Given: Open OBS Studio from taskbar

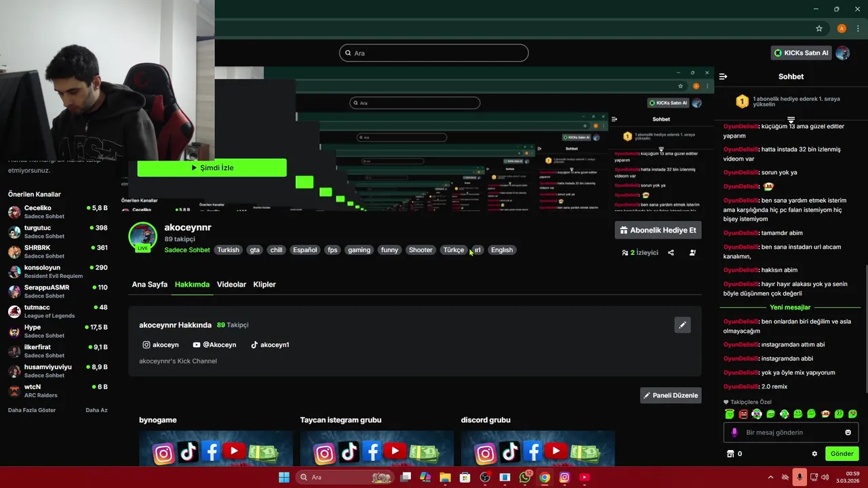Looking at the screenshot, I should click(x=485, y=477).
